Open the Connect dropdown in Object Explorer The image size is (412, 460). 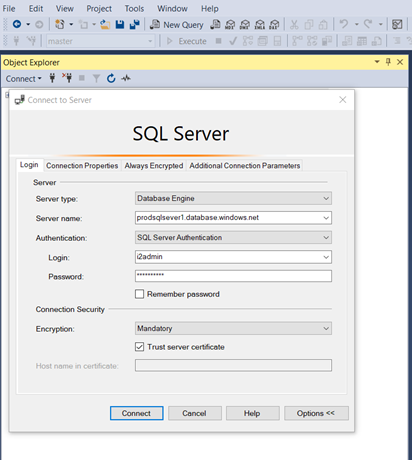23,79
